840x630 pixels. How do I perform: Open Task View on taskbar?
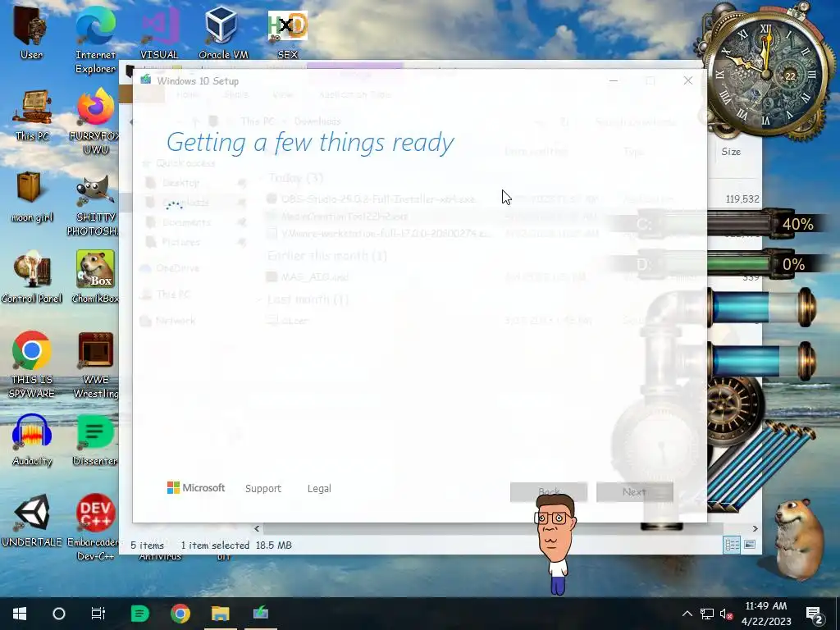[98, 614]
